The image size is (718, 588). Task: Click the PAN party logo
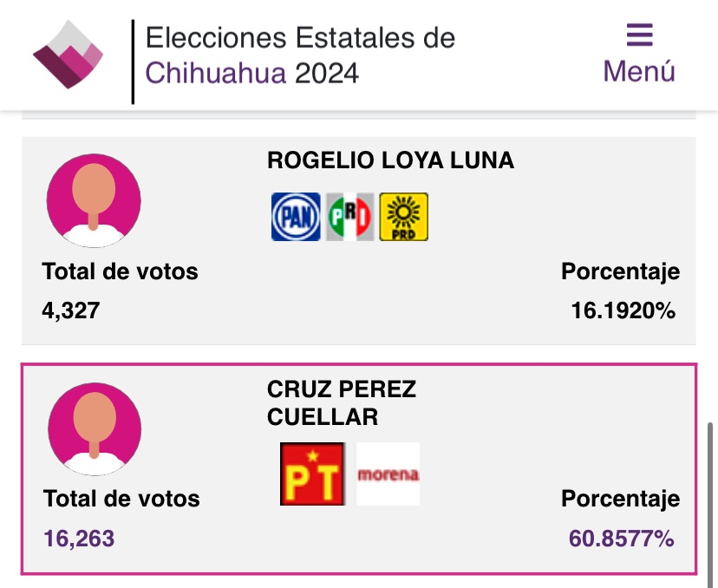[x=296, y=217]
